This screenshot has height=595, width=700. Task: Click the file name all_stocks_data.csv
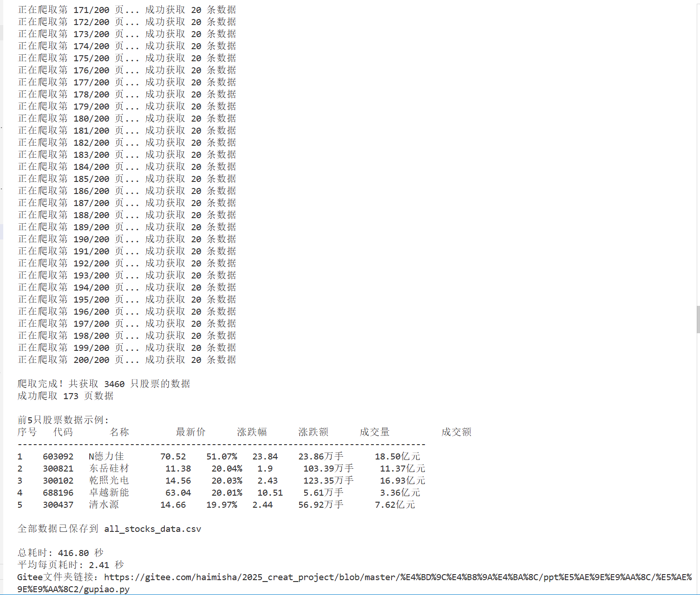coord(152,529)
